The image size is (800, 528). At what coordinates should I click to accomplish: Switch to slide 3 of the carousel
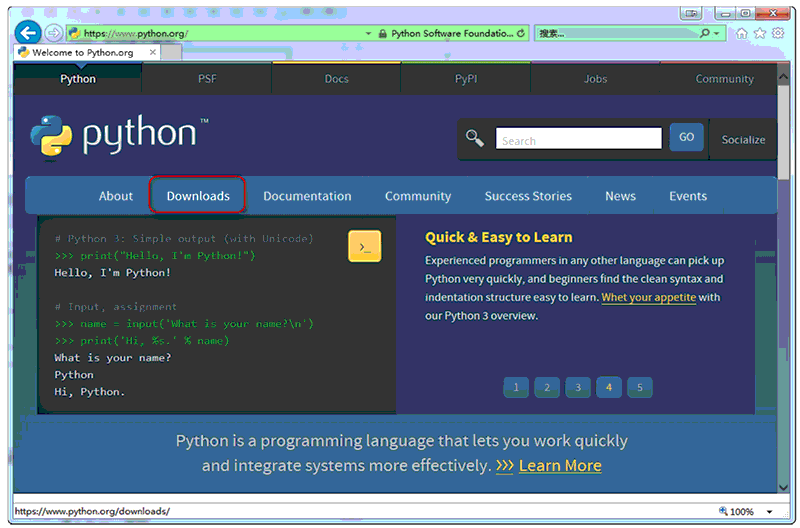pos(578,387)
